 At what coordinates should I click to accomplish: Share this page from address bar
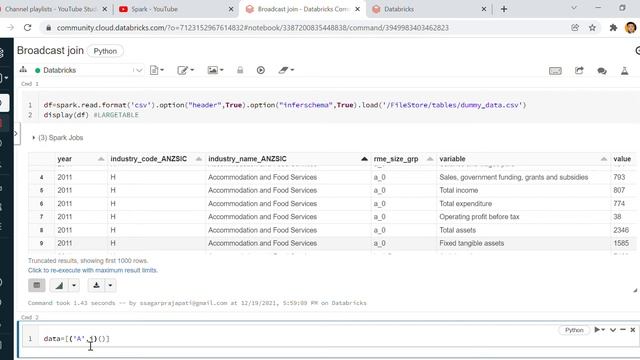tap(575, 28)
